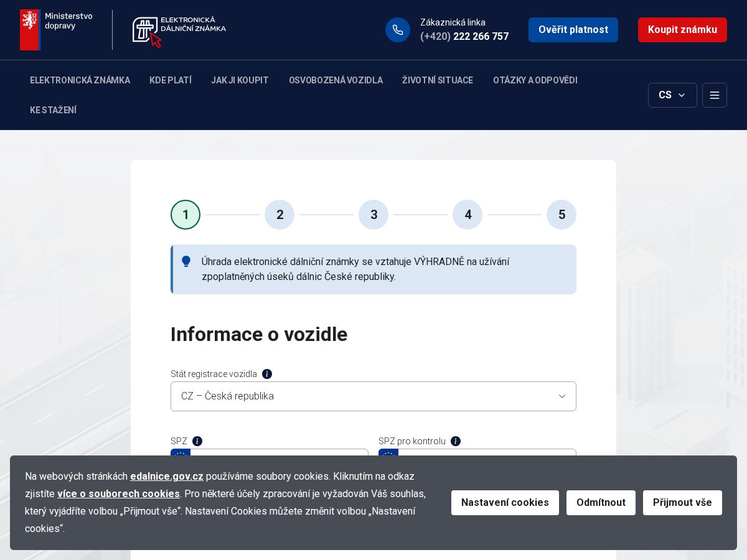The height and width of the screenshot is (560, 747).
Task: Click the Ověřit platnost button
Action: click(573, 30)
